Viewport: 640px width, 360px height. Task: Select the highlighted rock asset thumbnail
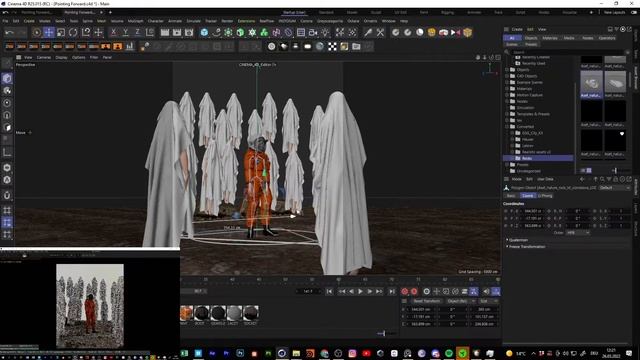point(591,84)
